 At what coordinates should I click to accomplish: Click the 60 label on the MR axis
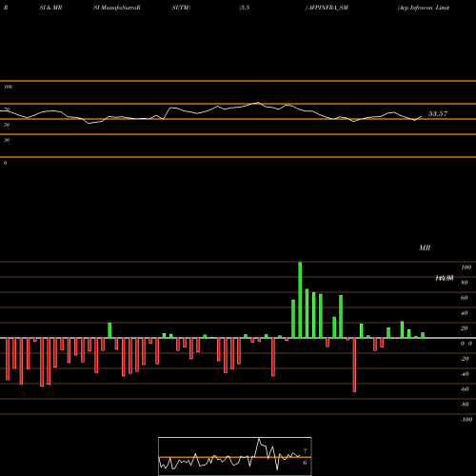click(x=465, y=298)
